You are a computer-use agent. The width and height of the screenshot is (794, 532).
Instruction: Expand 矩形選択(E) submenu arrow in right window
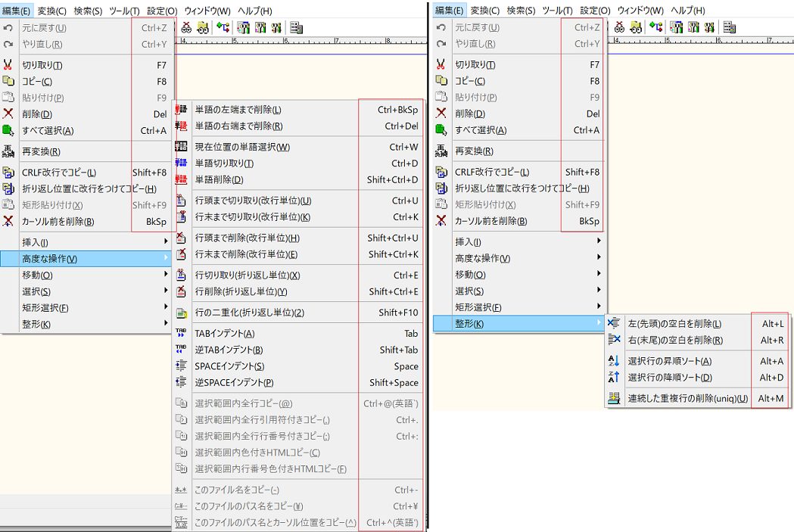pos(599,306)
